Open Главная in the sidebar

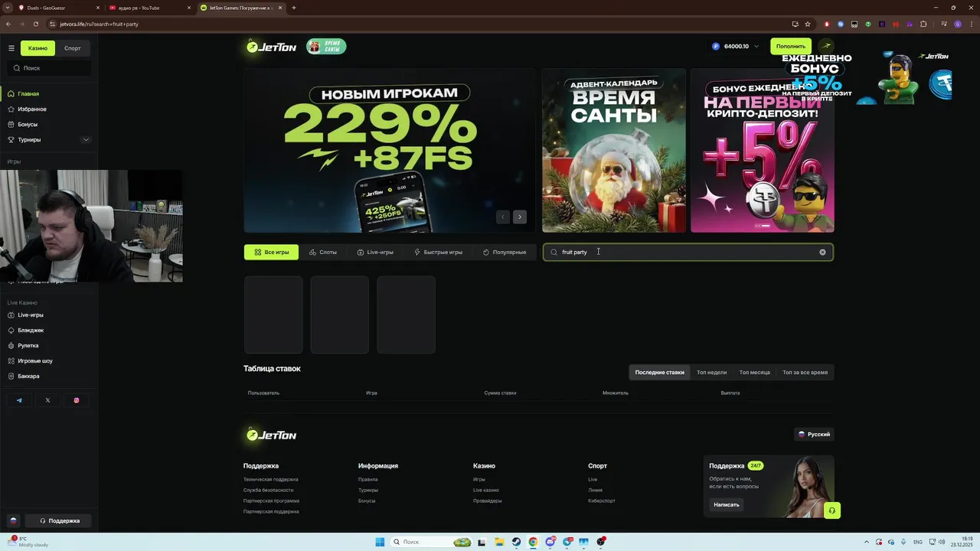28,94
